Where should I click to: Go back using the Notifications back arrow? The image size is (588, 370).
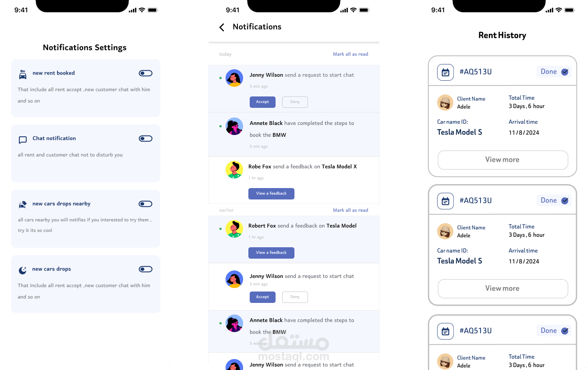(x=222, y=27)
